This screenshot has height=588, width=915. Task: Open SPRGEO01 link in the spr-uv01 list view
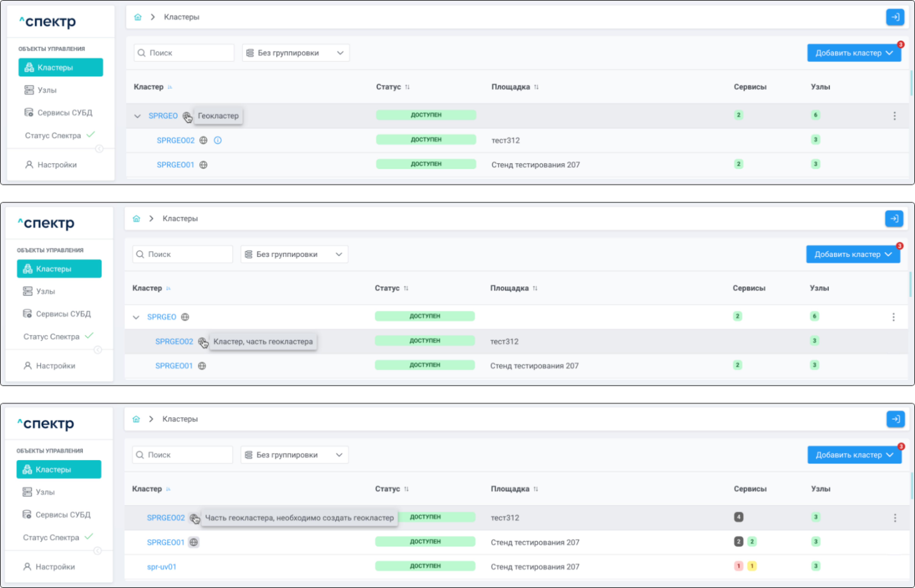165,542
